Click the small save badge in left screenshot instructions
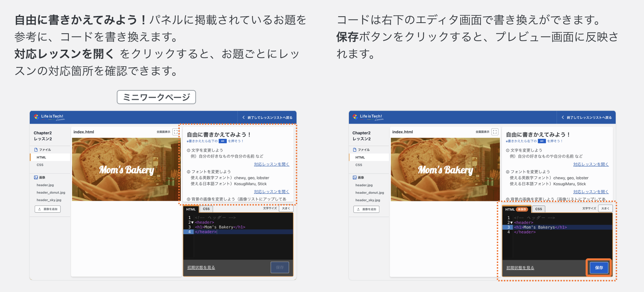Screen dimensions: 644x292 coord(223,141)
